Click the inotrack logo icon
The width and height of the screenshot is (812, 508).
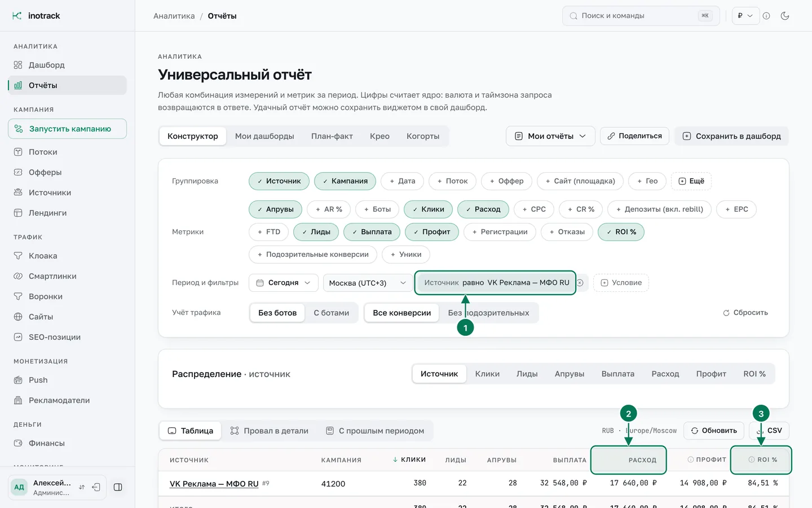[17, 16]
